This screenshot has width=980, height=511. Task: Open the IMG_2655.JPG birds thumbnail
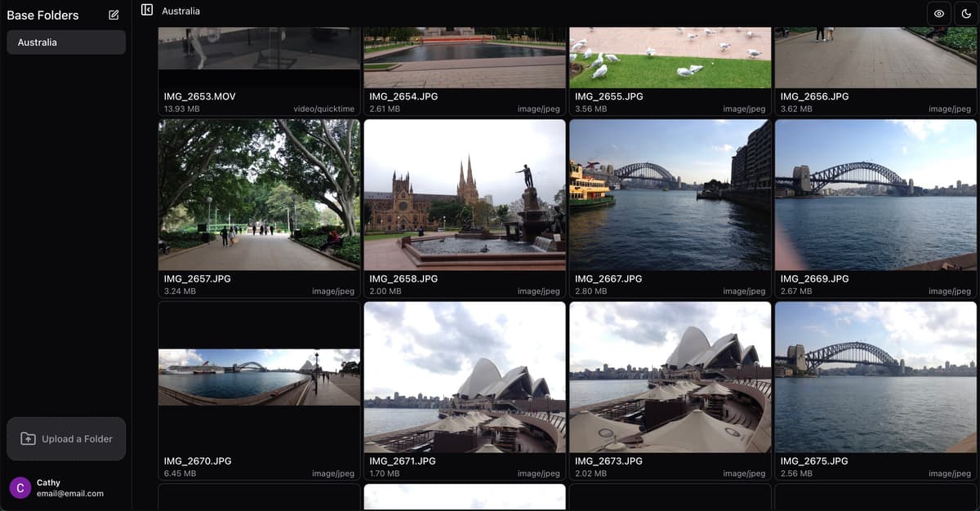point(670,57)
